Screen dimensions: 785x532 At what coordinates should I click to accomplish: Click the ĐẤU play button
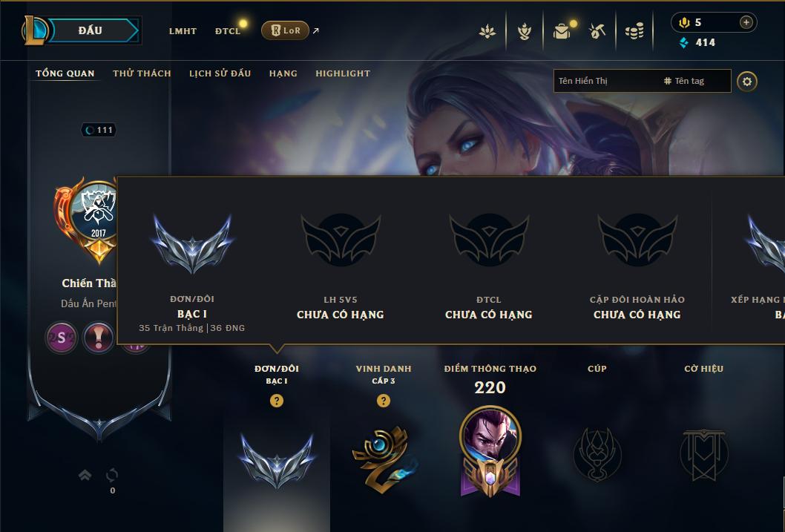point(90,30)
